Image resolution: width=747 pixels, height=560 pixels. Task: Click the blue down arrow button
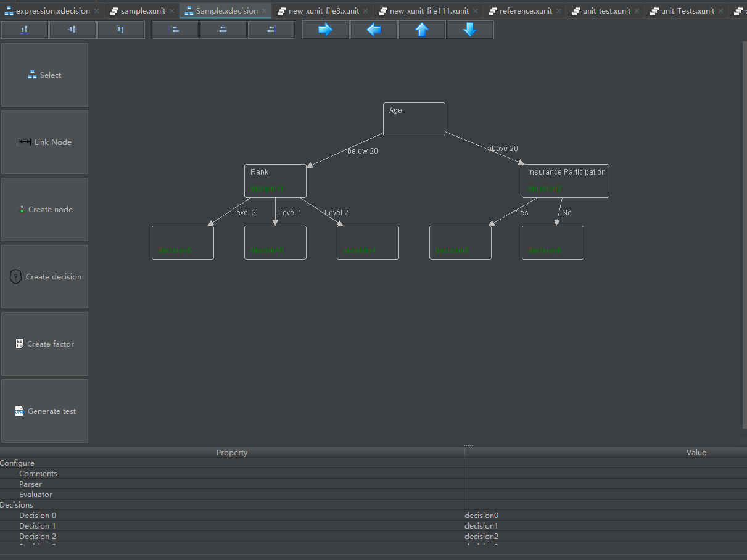point(470,30)
